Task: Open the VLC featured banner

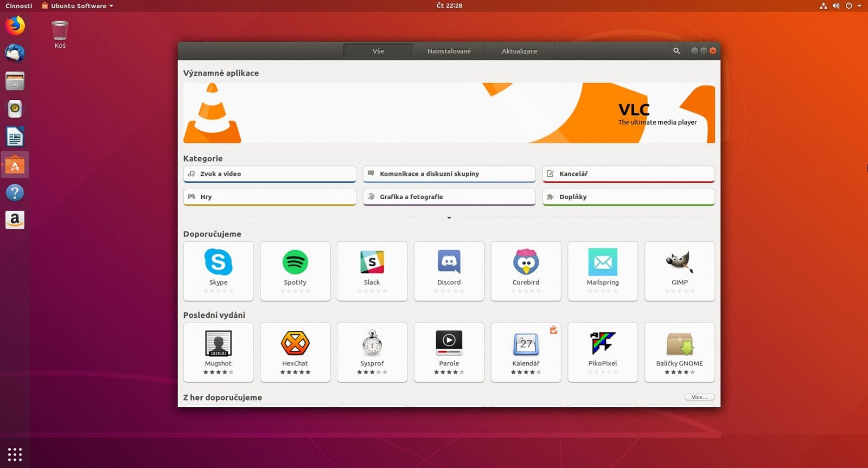Action: tap(449, 113)
